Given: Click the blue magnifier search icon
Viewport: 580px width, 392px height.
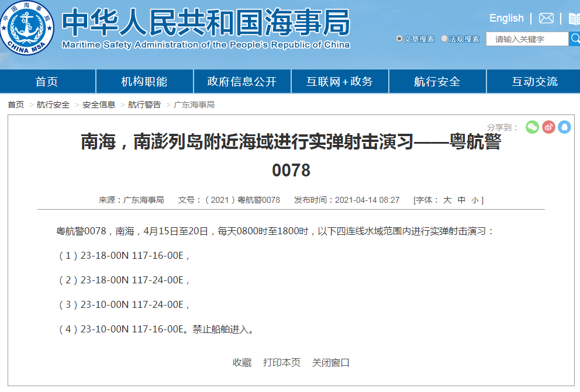Looking at the screenshot, I should point(575,39).
